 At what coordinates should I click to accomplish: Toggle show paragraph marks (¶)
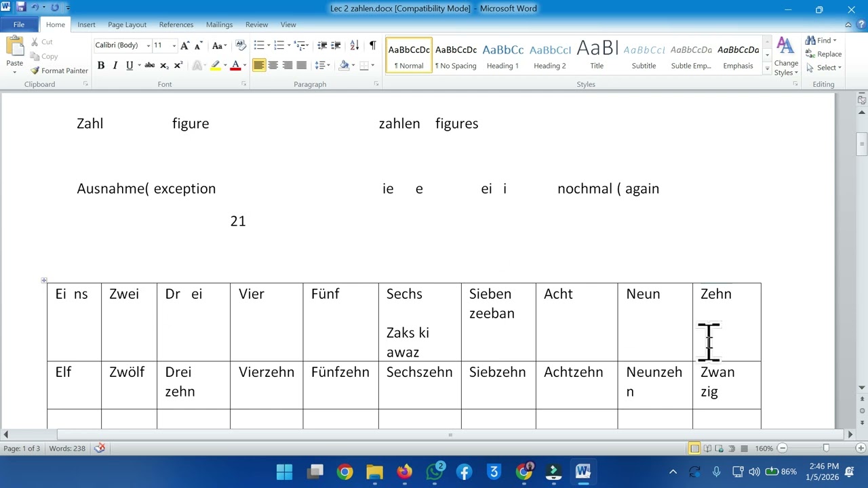click(372, 45)
